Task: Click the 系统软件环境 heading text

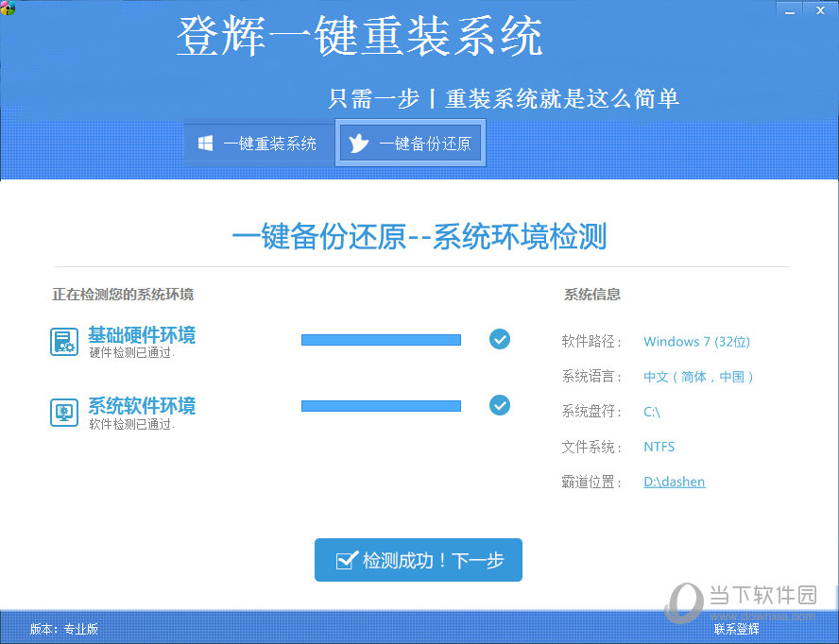Action: pos(142,406)
